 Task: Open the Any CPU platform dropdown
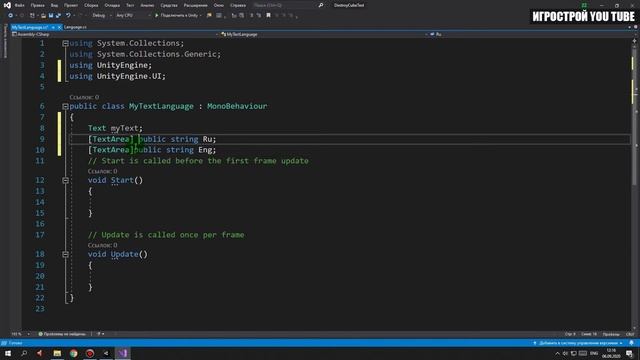pyautogui.click(x=133, y=16)
